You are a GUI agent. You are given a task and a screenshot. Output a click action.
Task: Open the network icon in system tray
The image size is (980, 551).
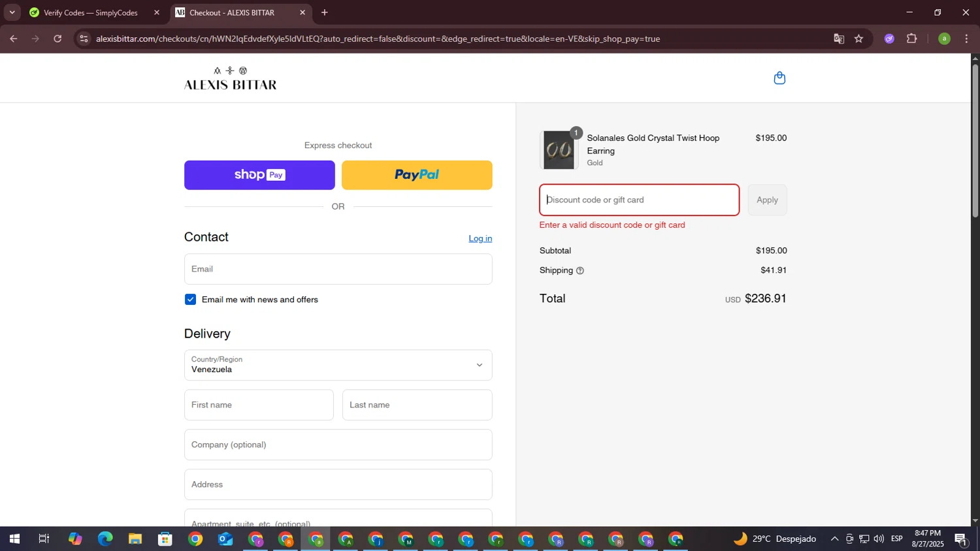(864, 539)
